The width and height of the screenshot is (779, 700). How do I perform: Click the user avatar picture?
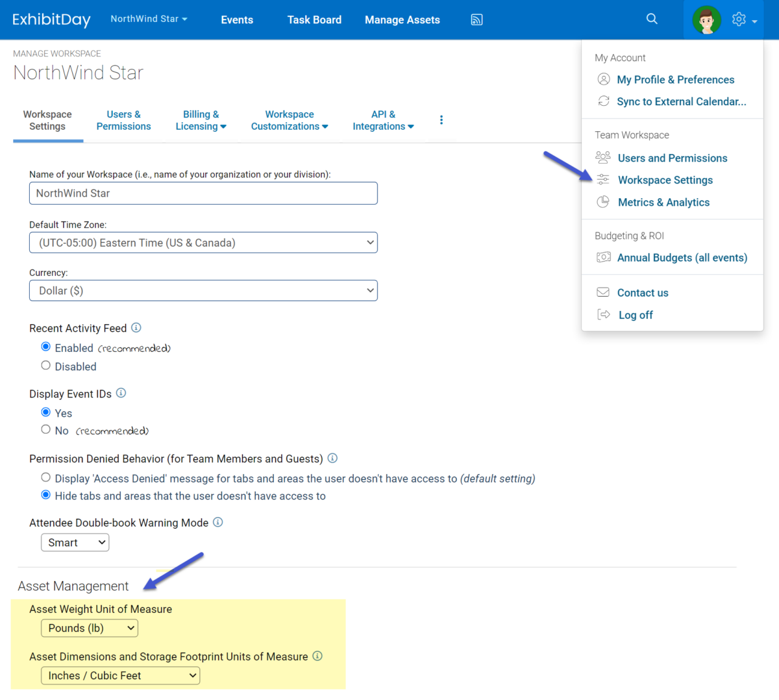[706, 19]
